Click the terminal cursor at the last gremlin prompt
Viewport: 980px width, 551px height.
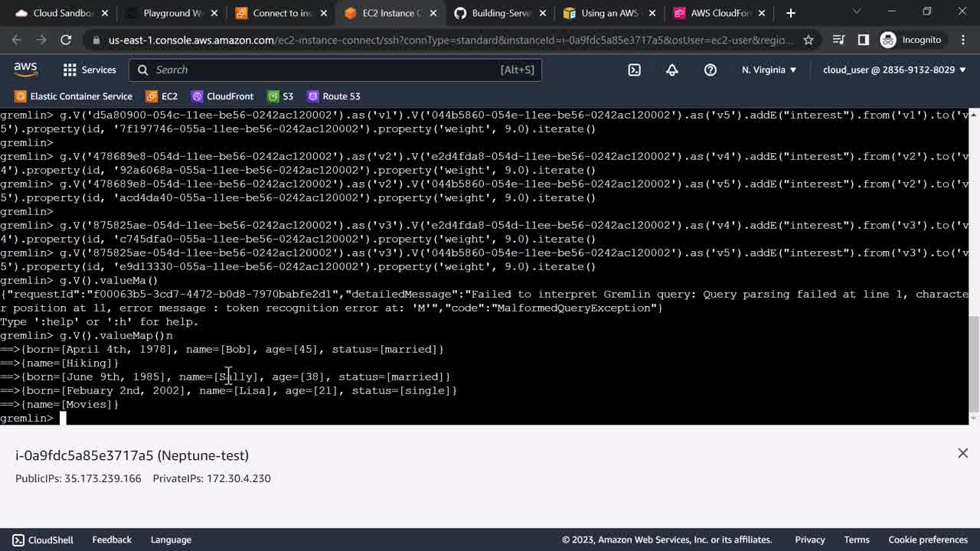[64, 418]
